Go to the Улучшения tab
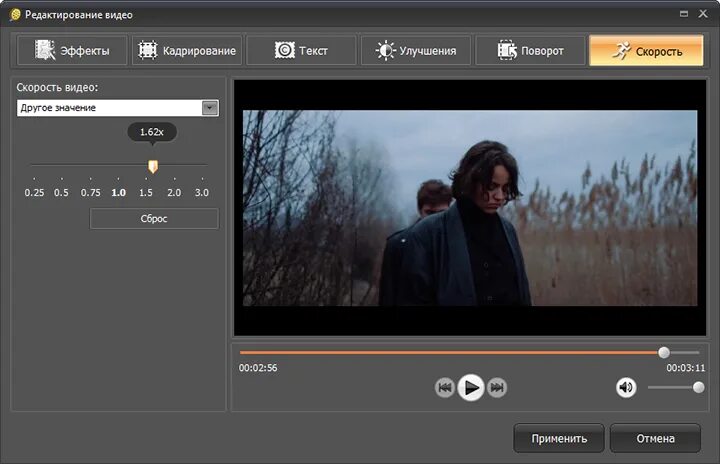 coord(416,51)
